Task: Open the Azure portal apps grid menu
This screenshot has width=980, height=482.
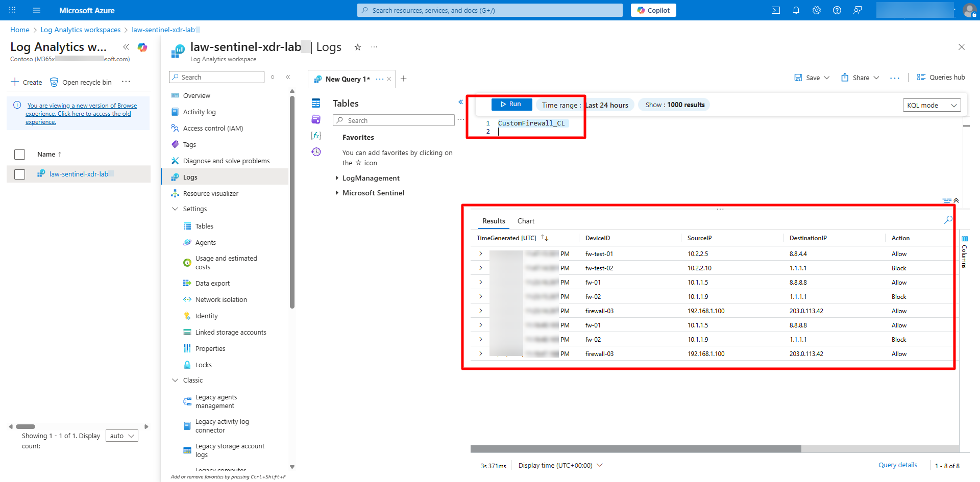Action: coord(12,10)
